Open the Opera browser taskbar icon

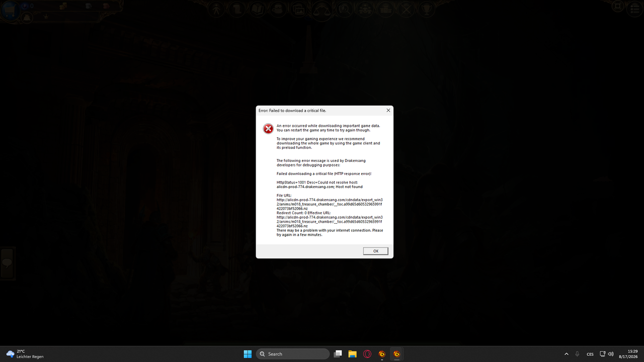pos(367,354)
